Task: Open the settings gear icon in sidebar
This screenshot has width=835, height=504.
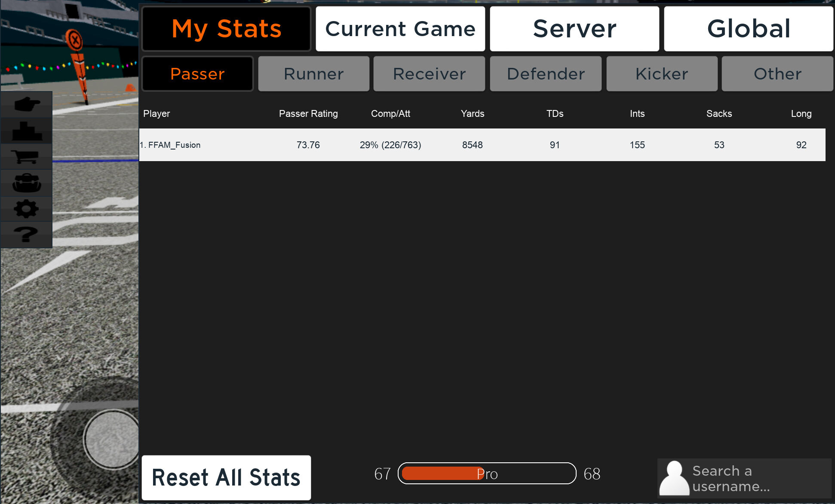Action: [x=27, y=208]
